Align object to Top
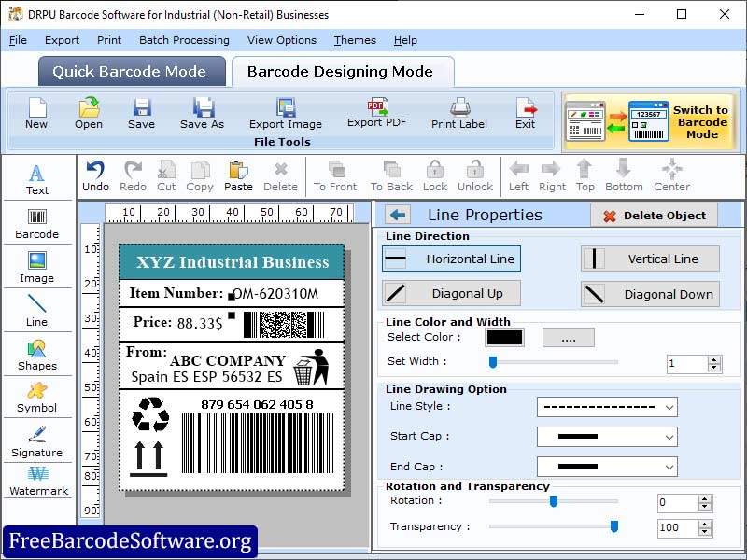Viewport: 747px width, 560px height. 585,176
